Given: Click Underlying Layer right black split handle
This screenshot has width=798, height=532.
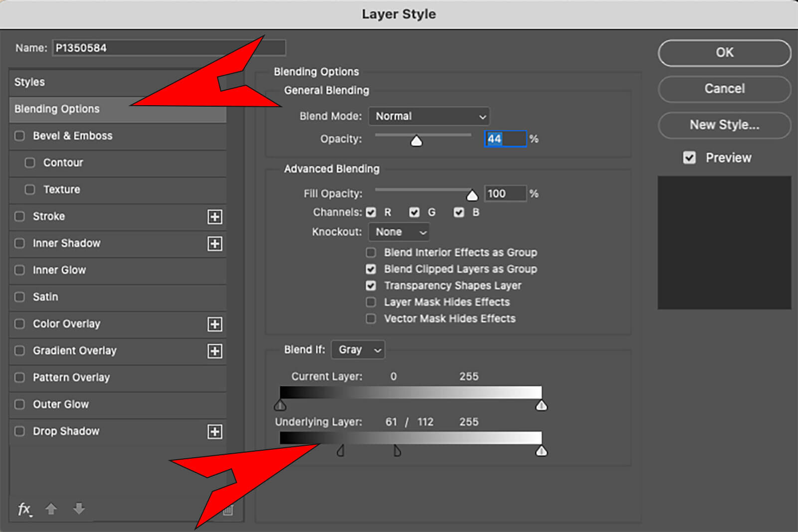Looking at the screenshot, I should [397, 450].
